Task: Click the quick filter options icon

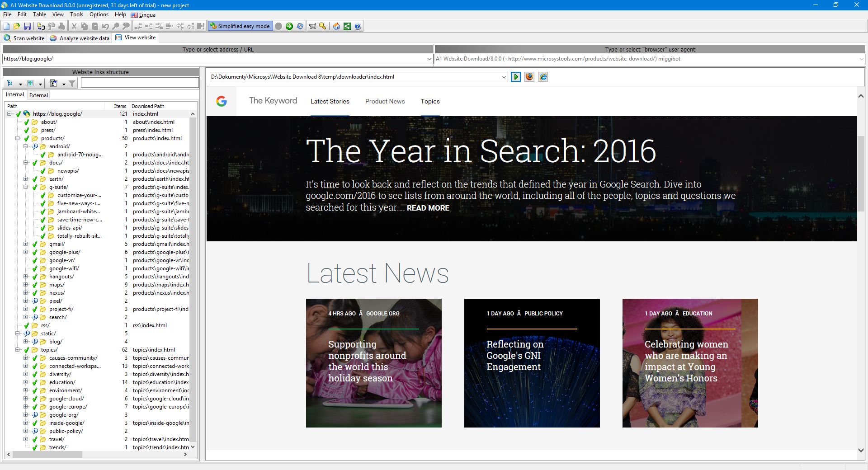Action: pos(53,83)
